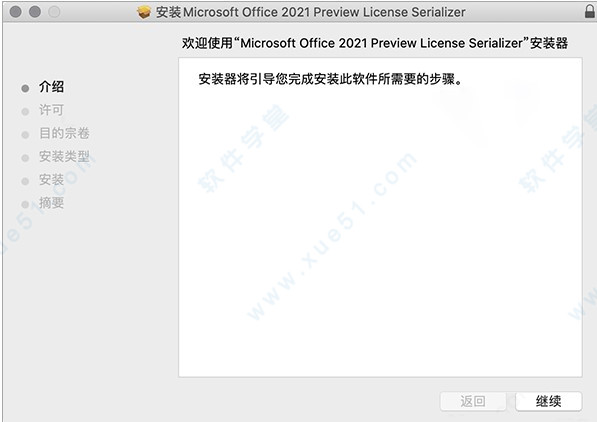The height and width of the screenshot is (422, 597).
Task: Click the window close button
Action: coord(16,12)
